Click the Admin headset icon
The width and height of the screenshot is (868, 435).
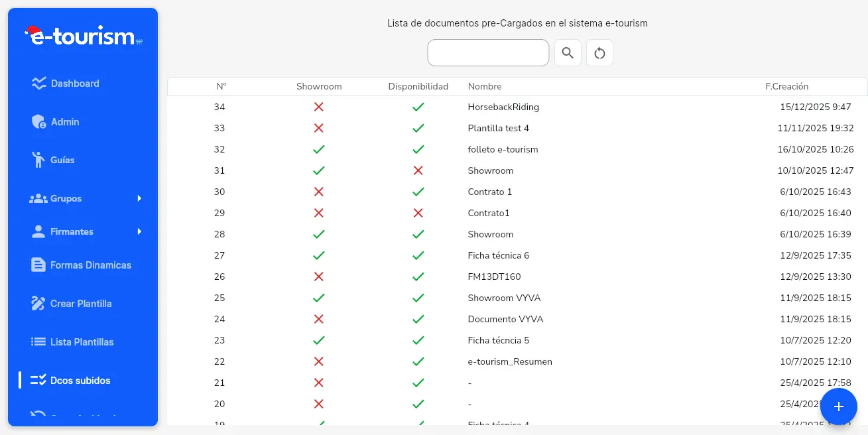(x=38, y=121)
